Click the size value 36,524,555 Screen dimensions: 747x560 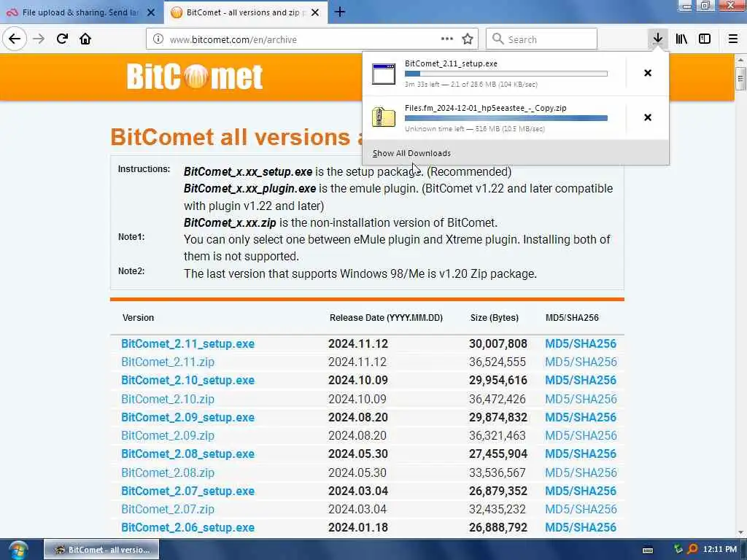pos(498,362)
